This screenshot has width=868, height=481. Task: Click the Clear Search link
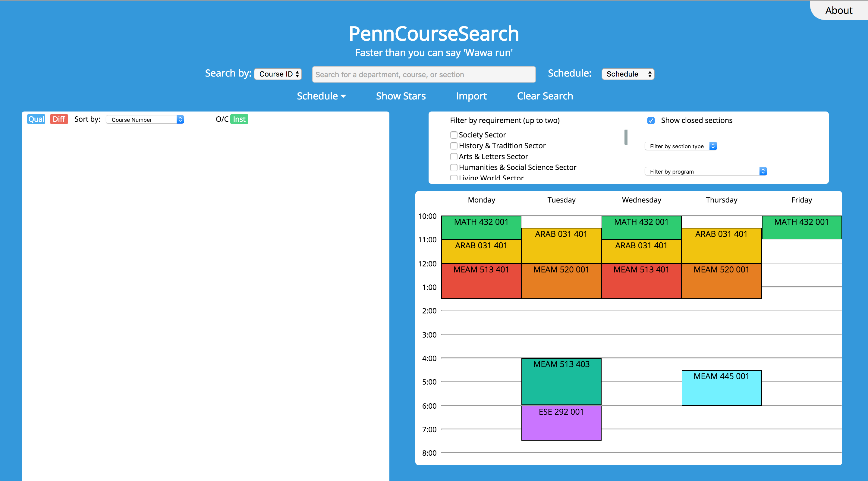point(545,96)
